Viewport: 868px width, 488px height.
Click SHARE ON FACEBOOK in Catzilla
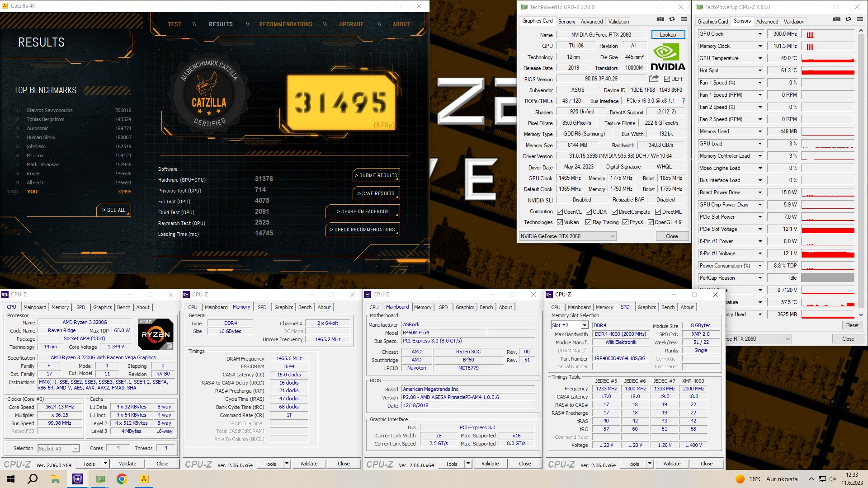point(363,211)
